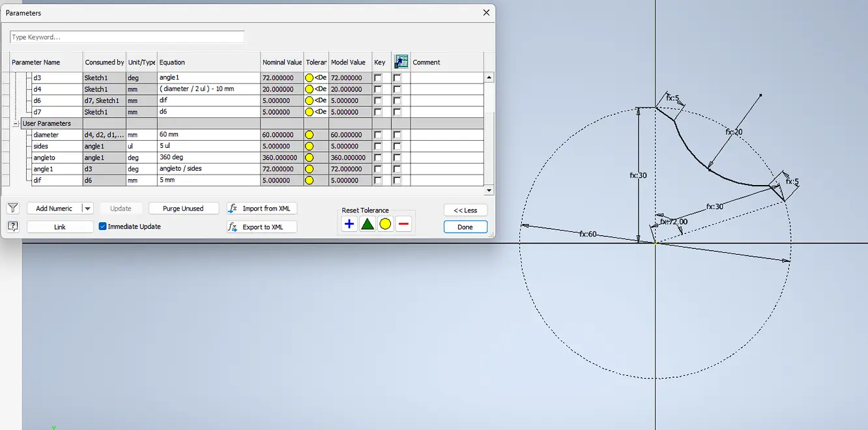Click the red minus Reset Tolerance icon
Viewport: 868px width, 430px height.
403,224
